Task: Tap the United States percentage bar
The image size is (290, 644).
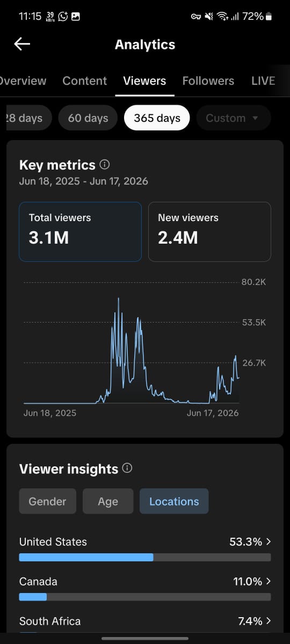Action: (x=145, y=558)
